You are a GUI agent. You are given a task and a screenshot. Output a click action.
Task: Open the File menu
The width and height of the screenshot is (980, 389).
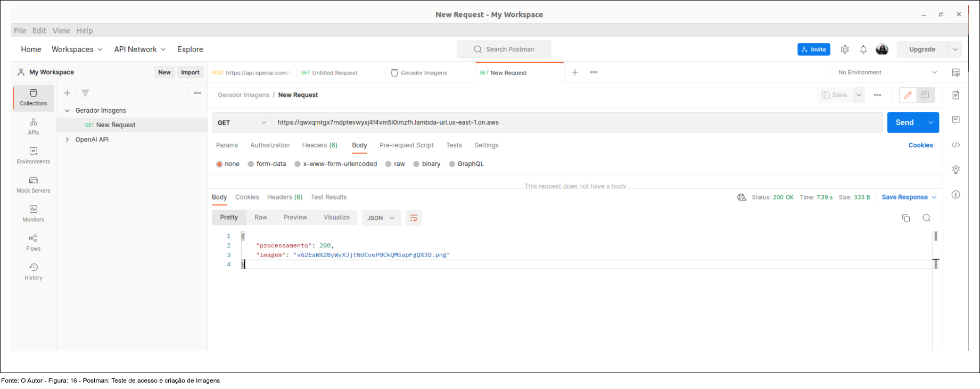click(20, 31)
